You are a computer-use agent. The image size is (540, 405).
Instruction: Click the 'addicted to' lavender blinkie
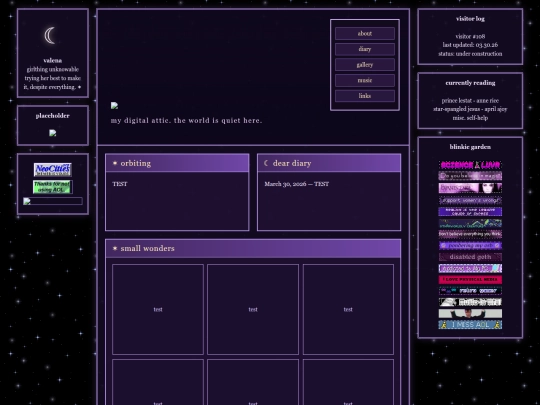pos(470,268)
